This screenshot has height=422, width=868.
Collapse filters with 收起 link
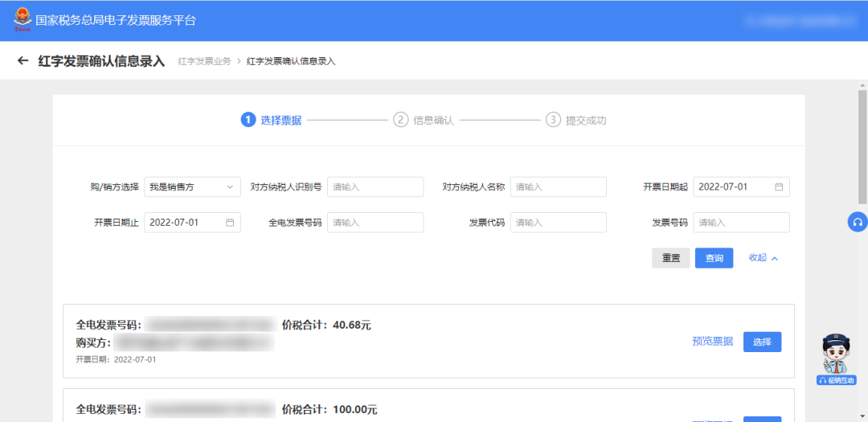[x=764, y=257]
